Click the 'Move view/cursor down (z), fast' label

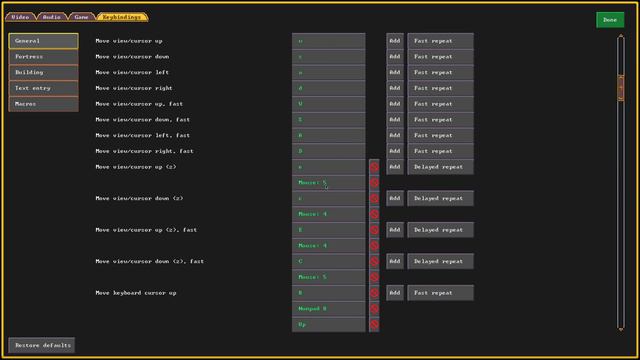coord(149,261)
